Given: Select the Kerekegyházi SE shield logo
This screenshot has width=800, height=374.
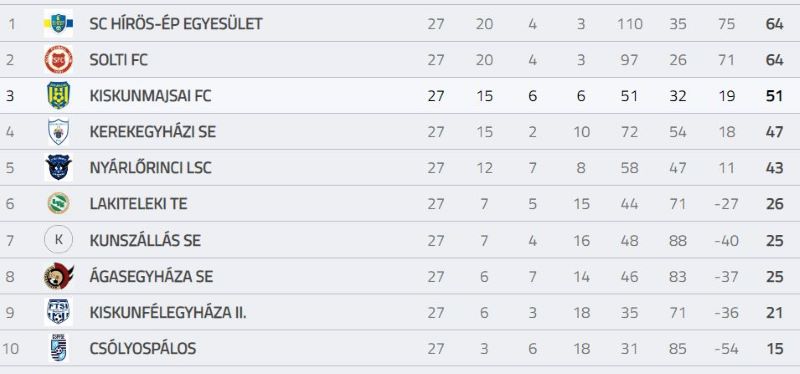Looking at the screenshot, I should pyautogui.click(x=59, y=132).
